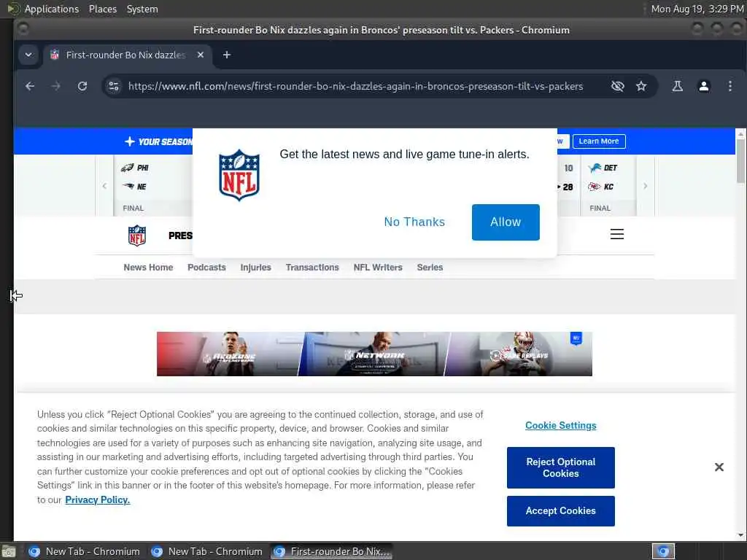Open the Places menu

(102, 9)
